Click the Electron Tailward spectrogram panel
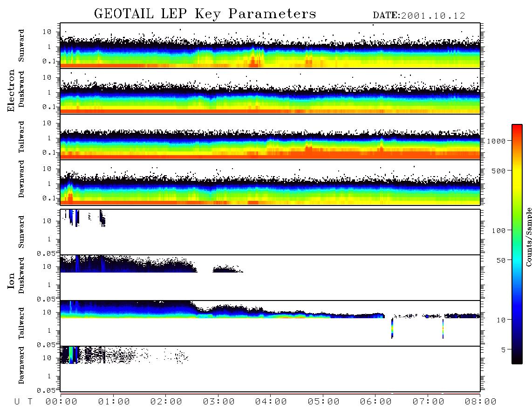 [x=270, y=137]
